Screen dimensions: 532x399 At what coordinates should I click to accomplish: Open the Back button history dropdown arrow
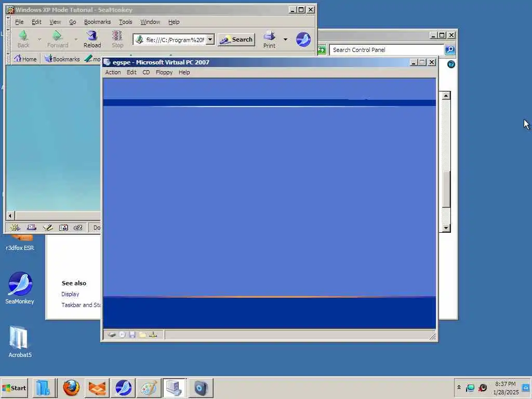click(x=39, y=39)
